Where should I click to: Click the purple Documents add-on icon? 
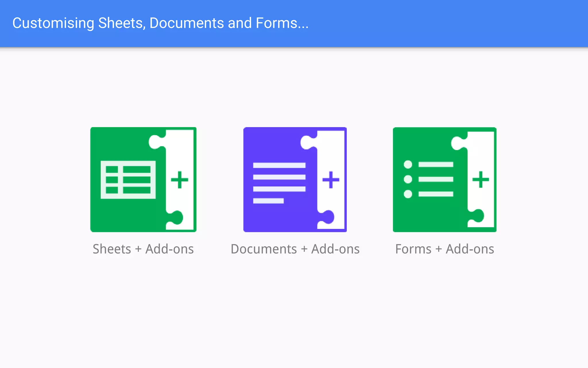295,179
